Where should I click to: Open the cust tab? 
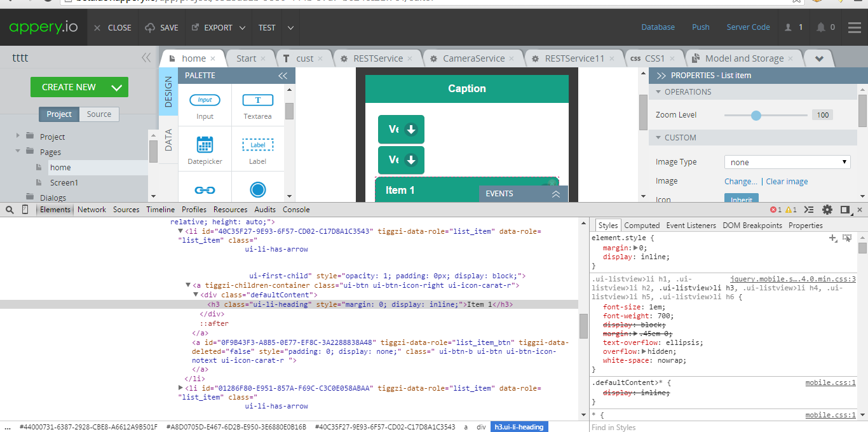305,58
